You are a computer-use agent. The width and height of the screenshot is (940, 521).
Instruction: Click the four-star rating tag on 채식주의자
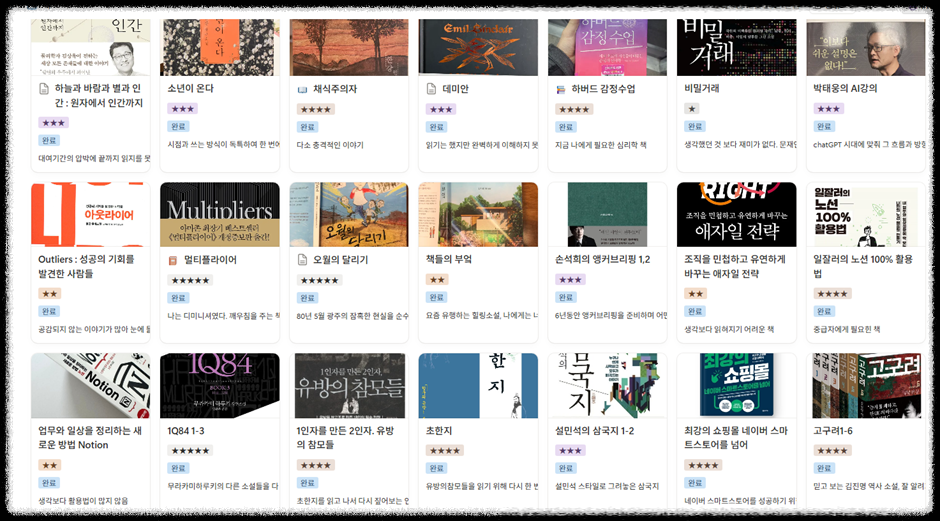click(315, 109)
